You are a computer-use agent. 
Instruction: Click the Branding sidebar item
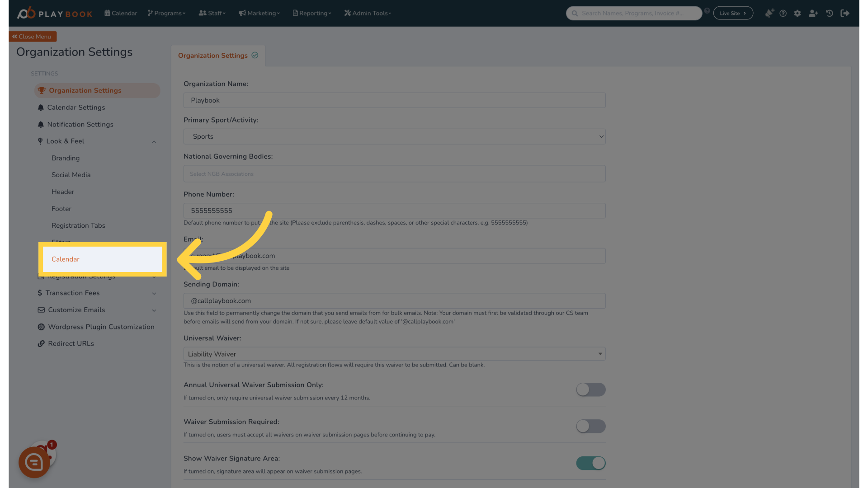pos(66,158)
